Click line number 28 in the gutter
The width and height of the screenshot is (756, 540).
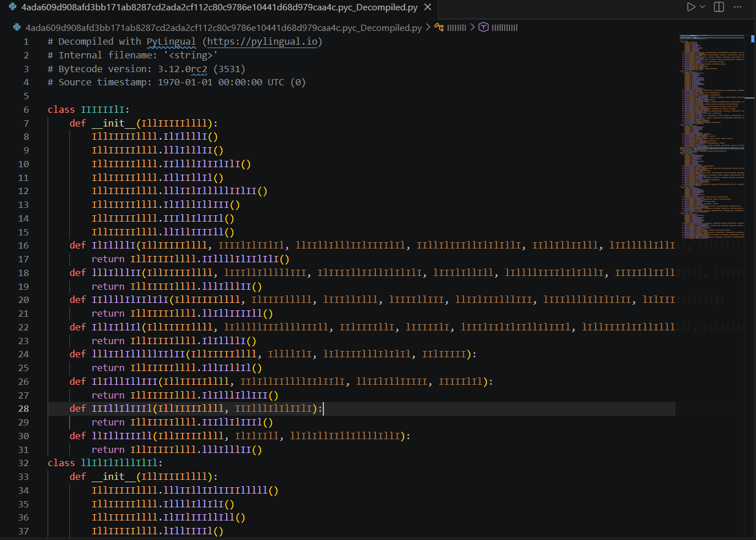click(x=23, y=408)
